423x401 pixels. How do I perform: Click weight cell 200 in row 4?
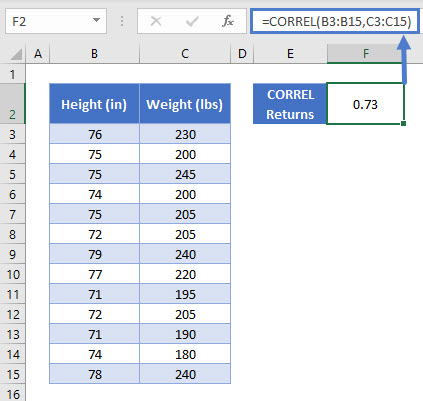pyautogui.click(x=185, y=154)
